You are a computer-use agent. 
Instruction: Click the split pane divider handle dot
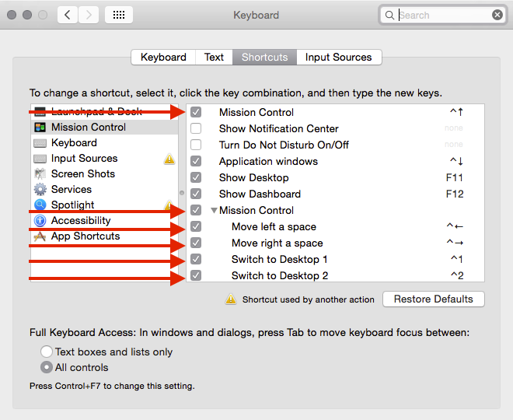point(182,193)
